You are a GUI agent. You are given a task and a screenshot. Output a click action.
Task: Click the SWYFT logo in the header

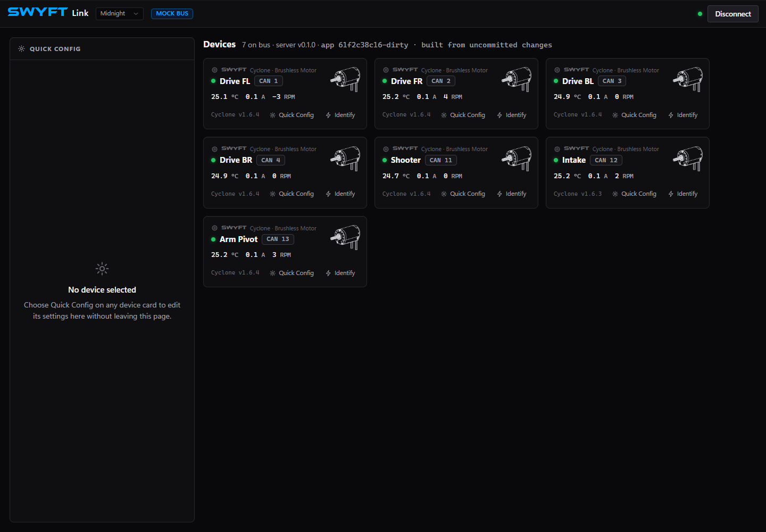(38, 12)
